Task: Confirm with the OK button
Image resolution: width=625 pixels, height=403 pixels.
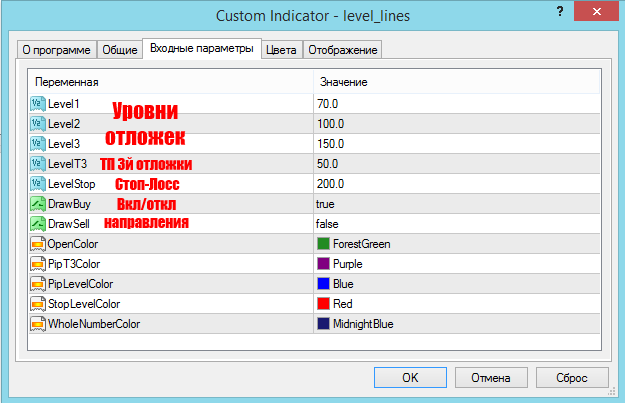Action: click(x=410, y=377)
